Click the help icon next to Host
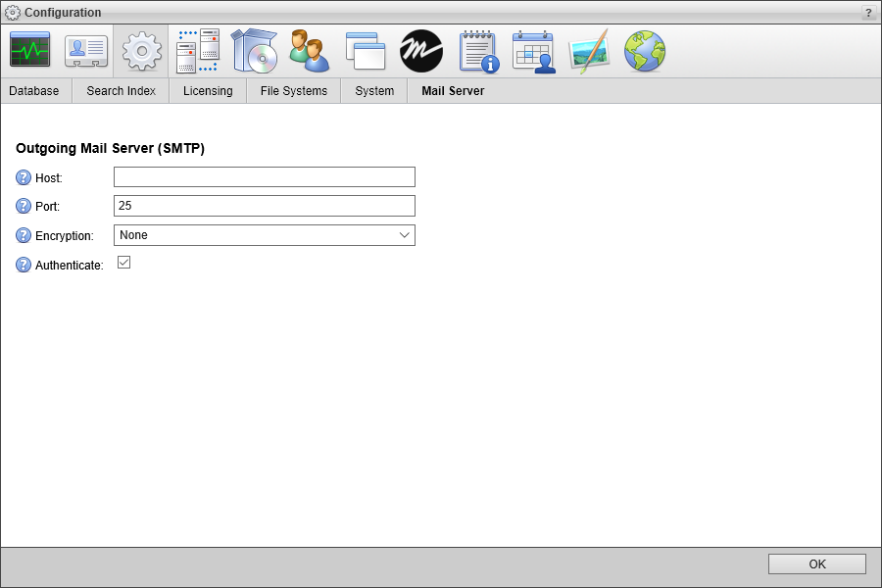This screenshot has height=588, width=882. tap(24, 177)
